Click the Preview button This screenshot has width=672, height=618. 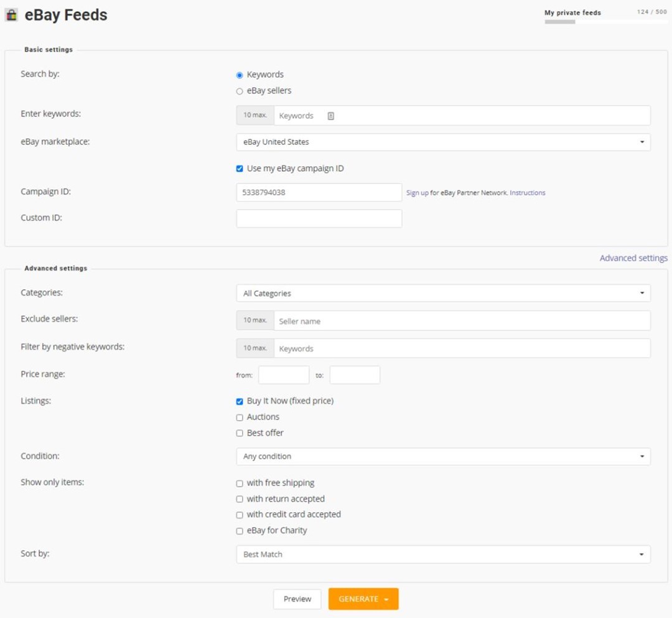[x=297, y=599]
